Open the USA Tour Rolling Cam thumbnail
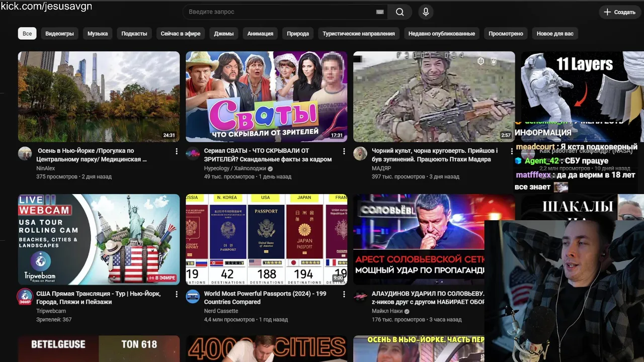644x362 pixels. pos(99,239)
